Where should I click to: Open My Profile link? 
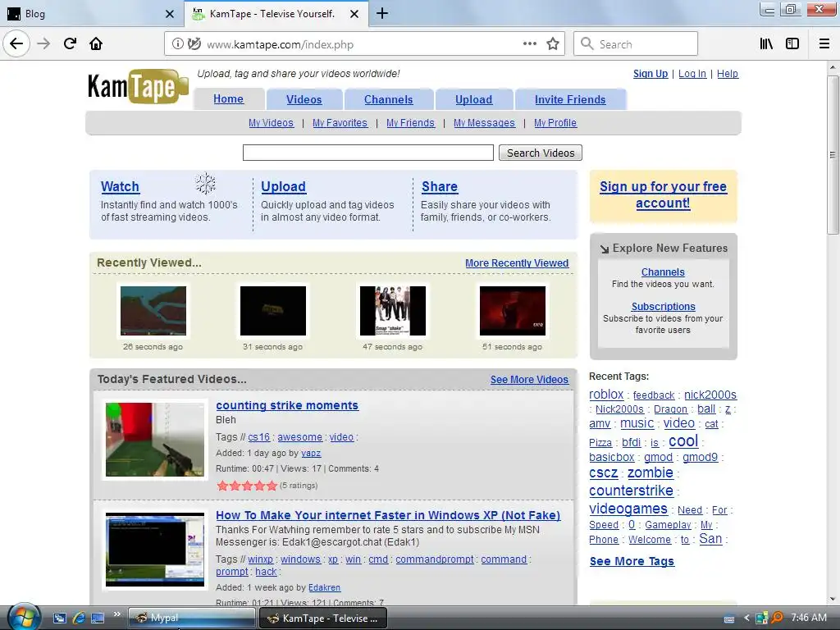555,123
